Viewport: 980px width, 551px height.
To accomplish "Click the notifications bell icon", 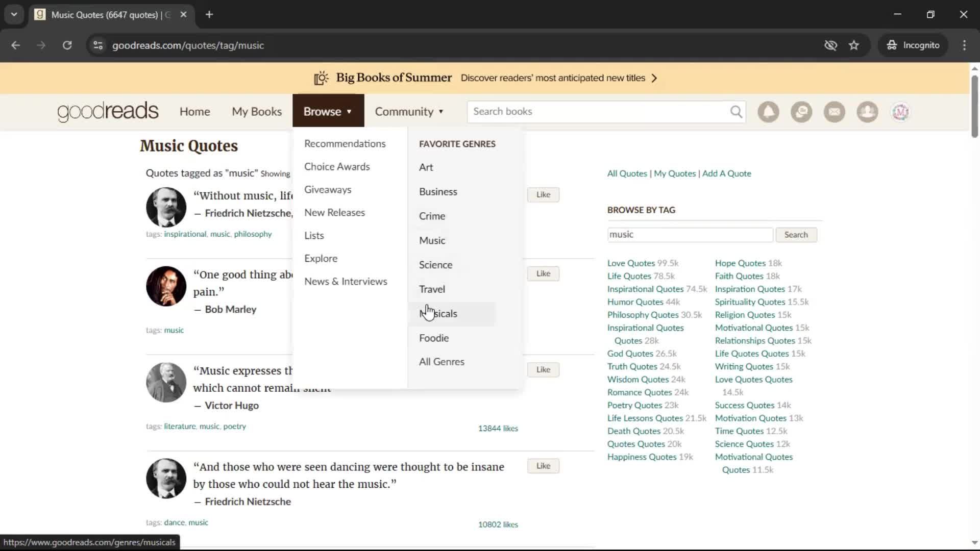I will 768,112.
